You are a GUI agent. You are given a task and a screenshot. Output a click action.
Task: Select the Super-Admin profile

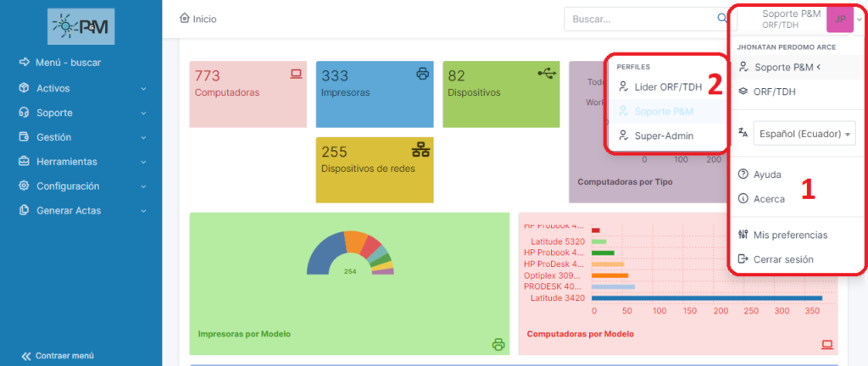pyautogui.click(x=664, y=136)
